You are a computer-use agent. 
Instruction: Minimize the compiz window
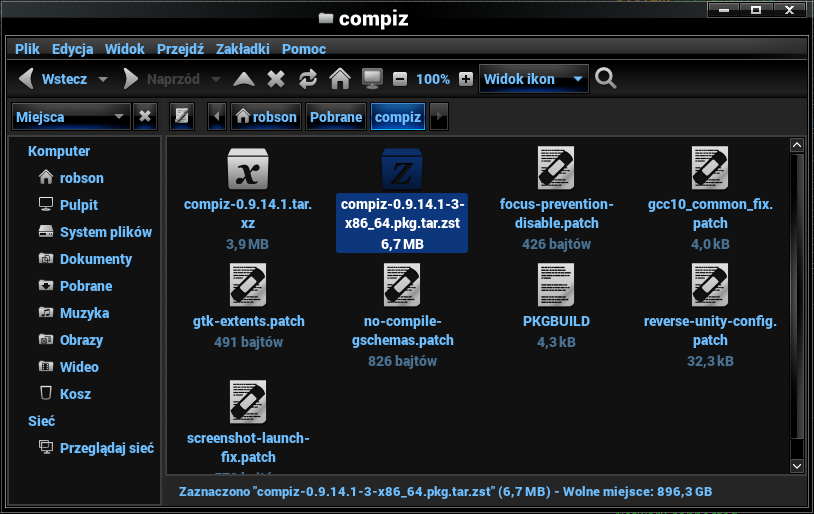724,10
